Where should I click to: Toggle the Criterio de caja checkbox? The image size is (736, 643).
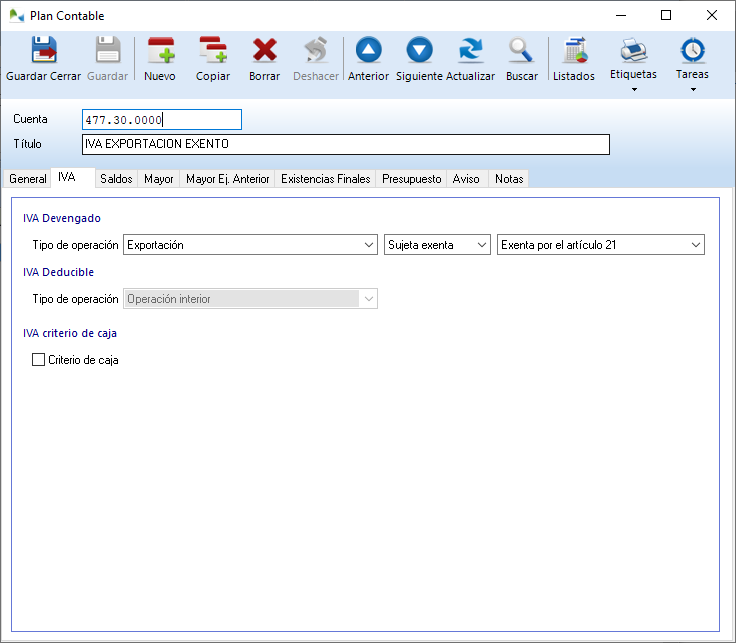point(38,360)
